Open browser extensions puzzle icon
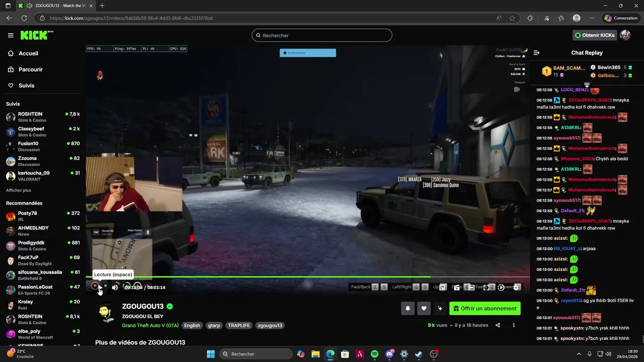The width and height of the screenshot is (644, 362). [530, 18]
